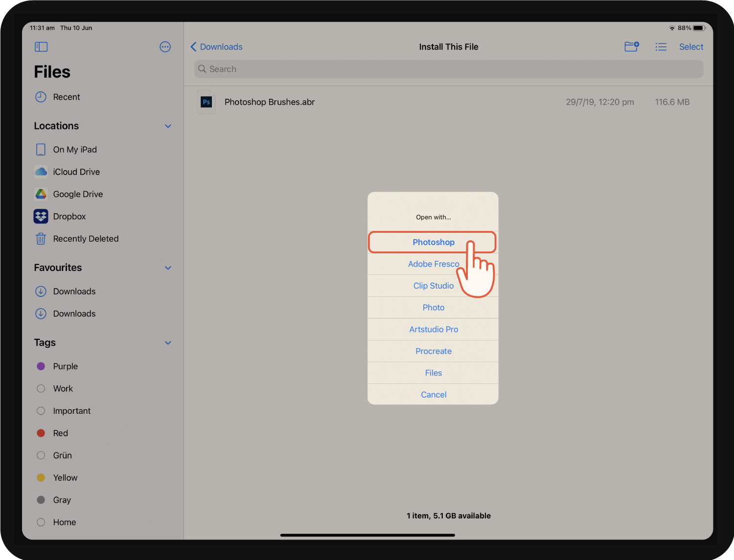
Task: Collapse the Favourites section
Action: tap(168, 268)
